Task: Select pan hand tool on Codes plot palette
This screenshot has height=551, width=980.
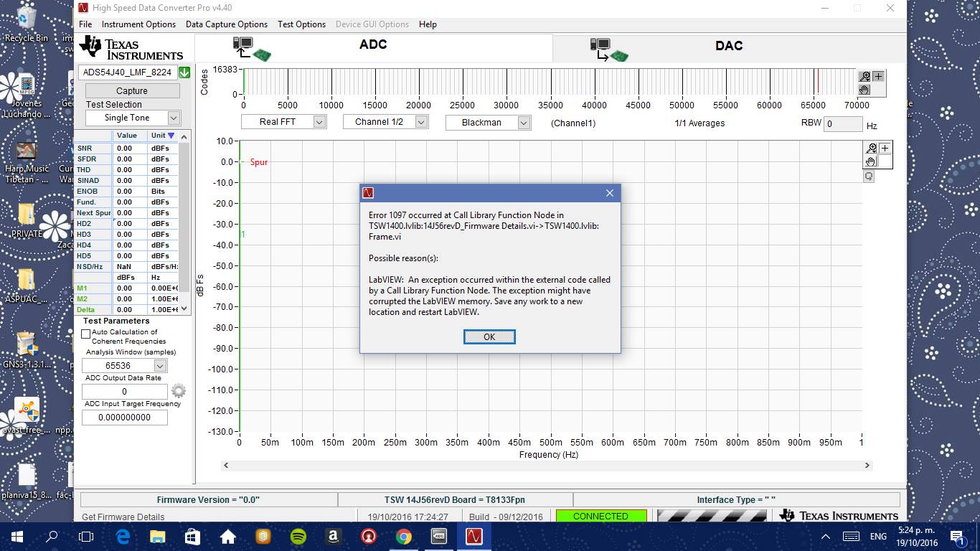Action: pyautogui.click(x=865, y=90)
